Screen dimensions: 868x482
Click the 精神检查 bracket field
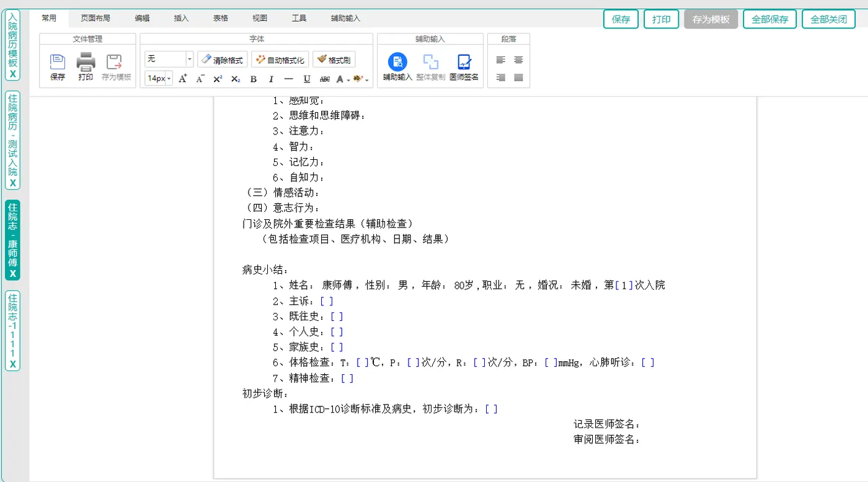click(347, 378)
